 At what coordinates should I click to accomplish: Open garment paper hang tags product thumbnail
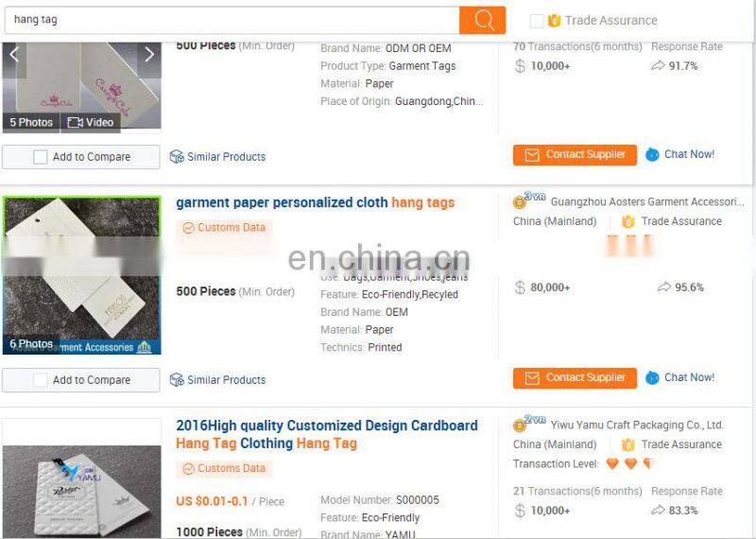82,275
